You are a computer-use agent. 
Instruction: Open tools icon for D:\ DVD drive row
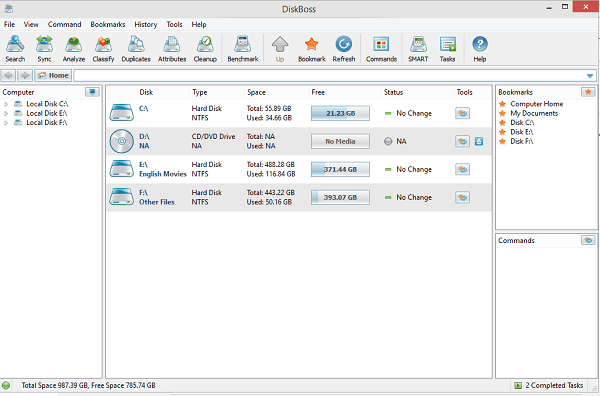(463, 141)
